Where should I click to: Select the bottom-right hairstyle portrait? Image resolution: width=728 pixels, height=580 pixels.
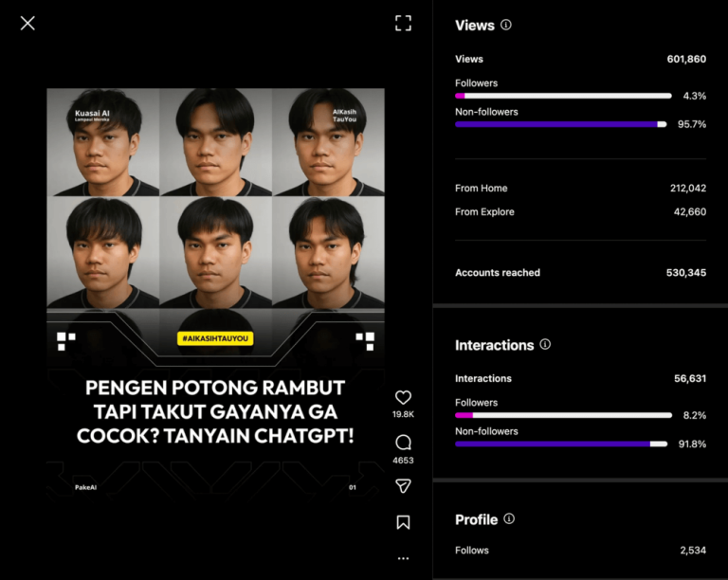click(328, 252)
